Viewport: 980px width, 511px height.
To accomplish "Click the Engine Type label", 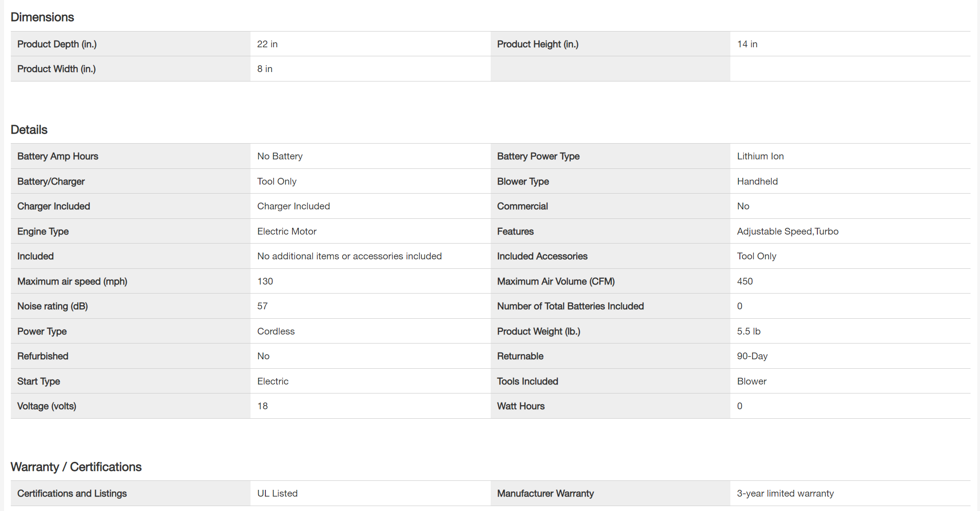I will [x=43, y=231].
